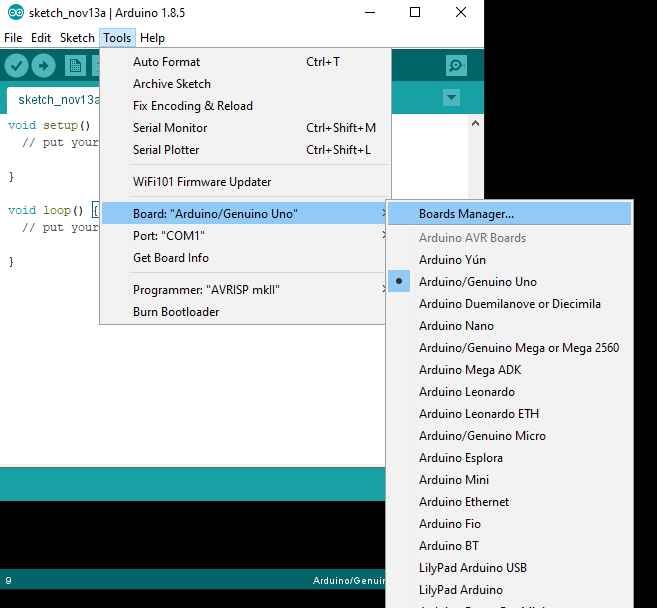Select the Arduino Nano board

point(510,326)
